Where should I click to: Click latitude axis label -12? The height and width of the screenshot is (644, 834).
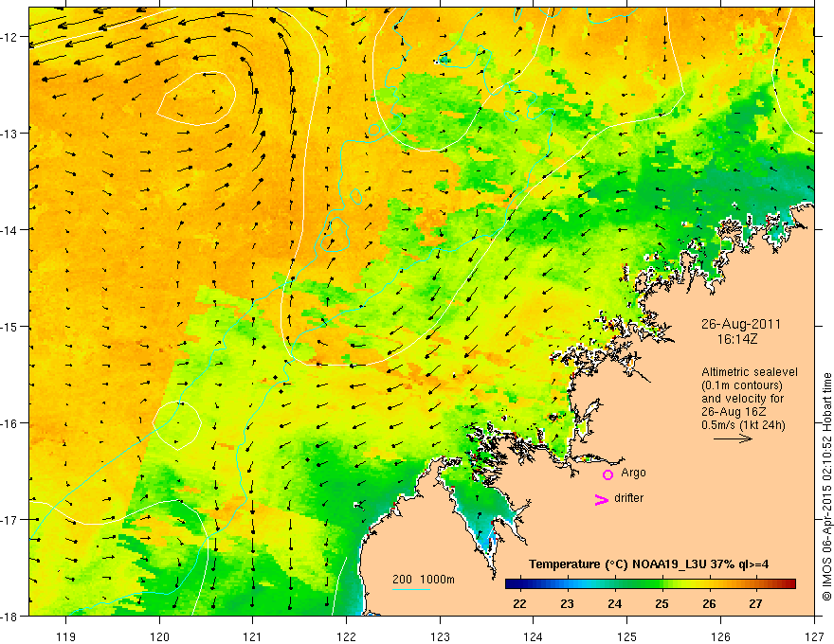pos(9,37)
